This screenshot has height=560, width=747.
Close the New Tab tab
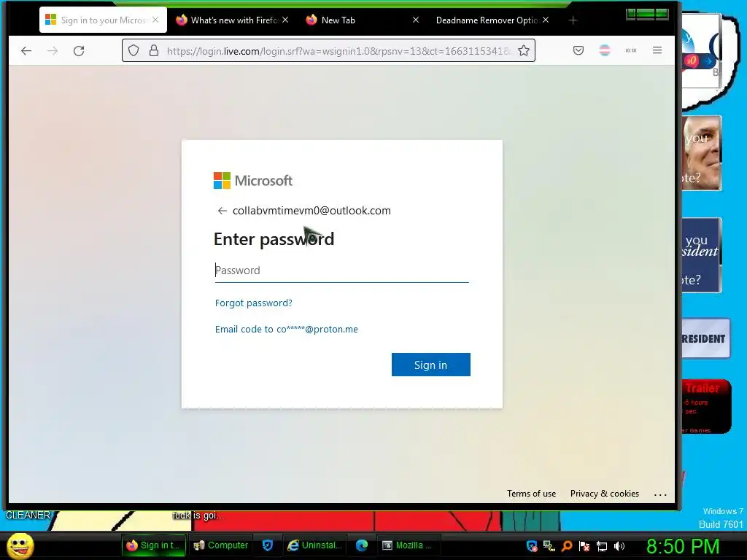(x=415, y=20)
